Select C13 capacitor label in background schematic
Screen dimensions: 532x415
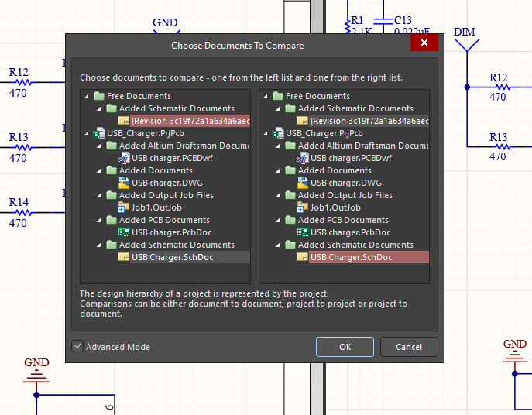403,20
